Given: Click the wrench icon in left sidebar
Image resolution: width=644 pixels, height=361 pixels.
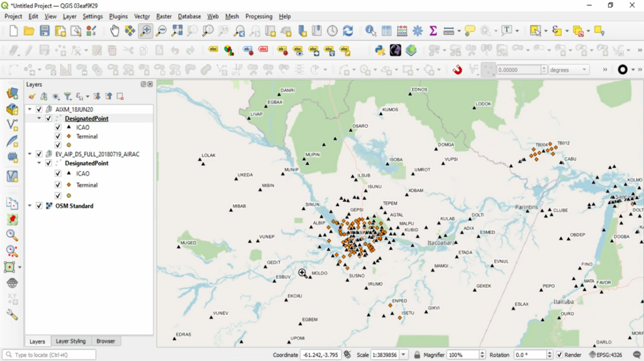Looking at the screenshot, I should tap(12, 315).
